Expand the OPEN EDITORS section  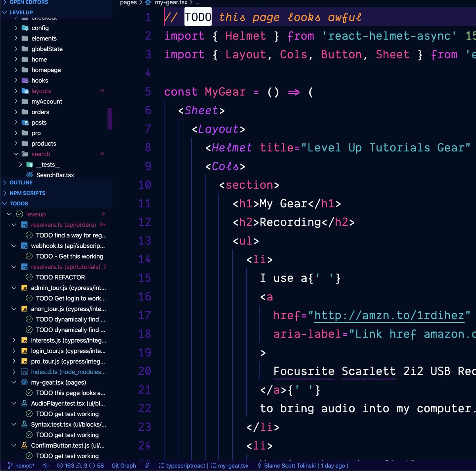[5, 2]
